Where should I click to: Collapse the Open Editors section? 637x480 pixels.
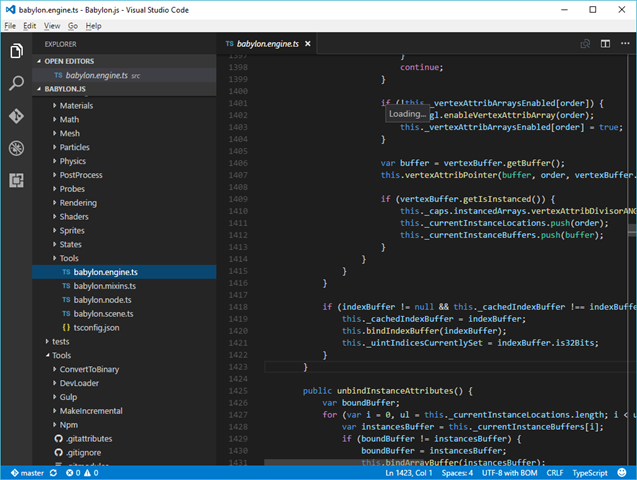(124, 61)
